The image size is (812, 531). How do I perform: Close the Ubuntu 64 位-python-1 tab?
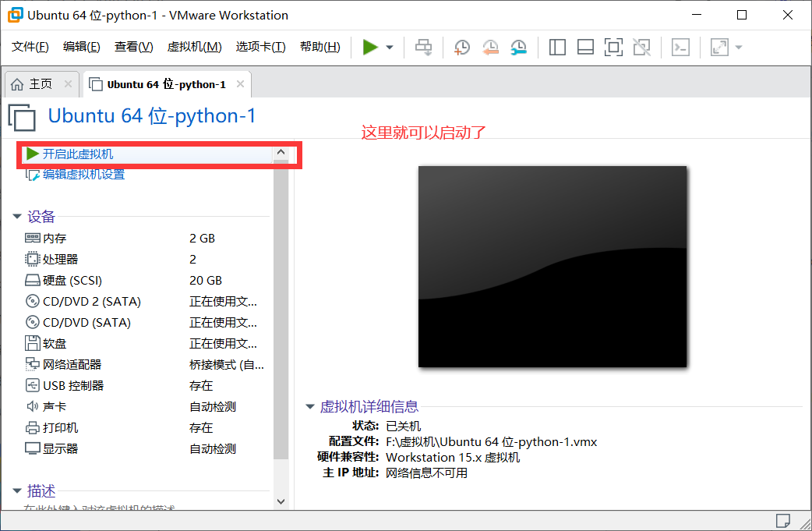pos(240,84)
